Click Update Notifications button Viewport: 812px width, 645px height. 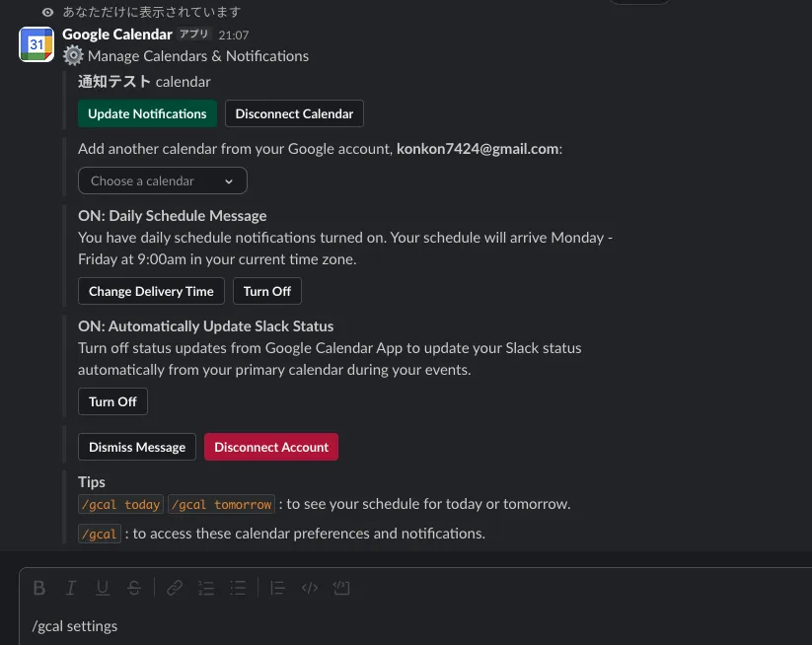pyautogui.click(x=147, y=113)
